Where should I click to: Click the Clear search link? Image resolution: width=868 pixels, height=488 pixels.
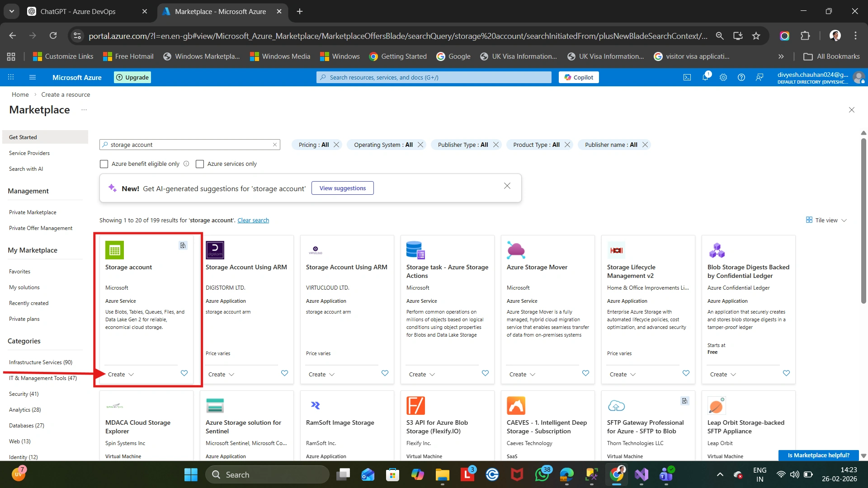pos(253,220)
